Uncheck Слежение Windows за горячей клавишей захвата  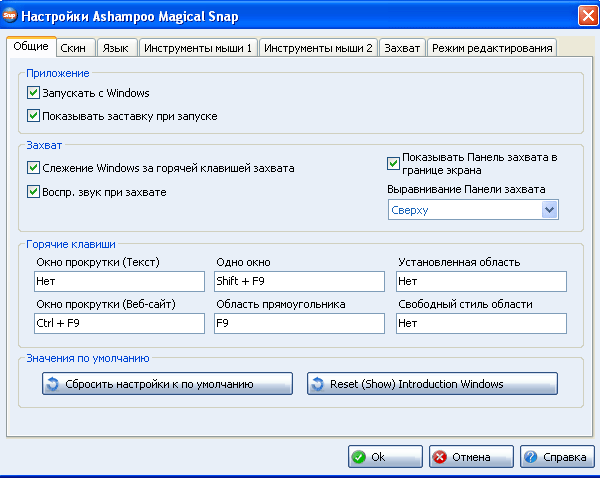tap(33, 168)
